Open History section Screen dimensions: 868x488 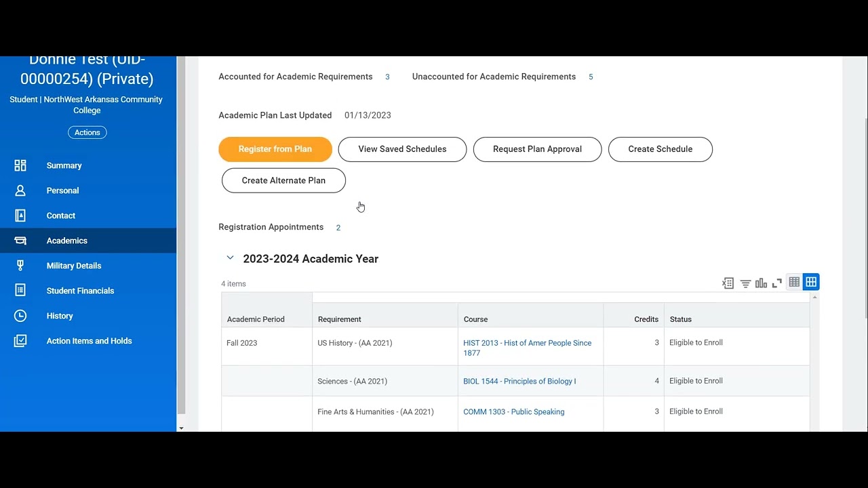click(x=60, y=316)
